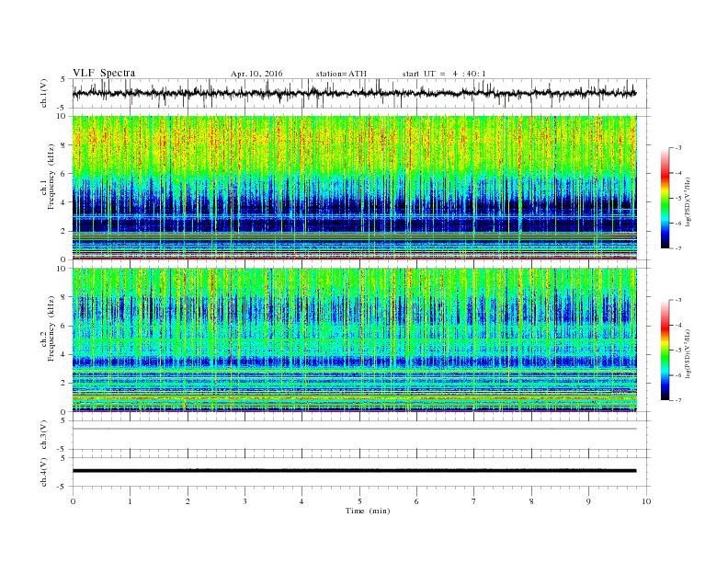728x563 pixels.
Task: Click the "3" tick on the Time axis
Action: pyautogui.click(x=245, y=501)
